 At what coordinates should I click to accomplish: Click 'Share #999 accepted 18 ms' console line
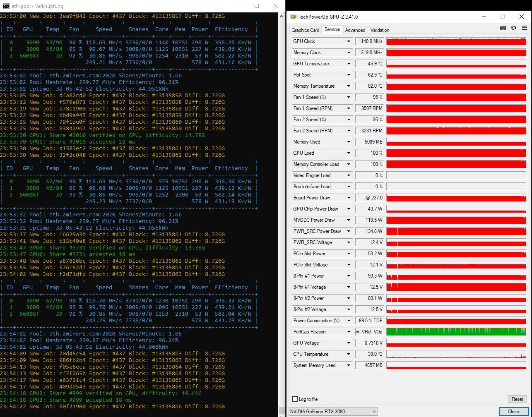[66, 400]
